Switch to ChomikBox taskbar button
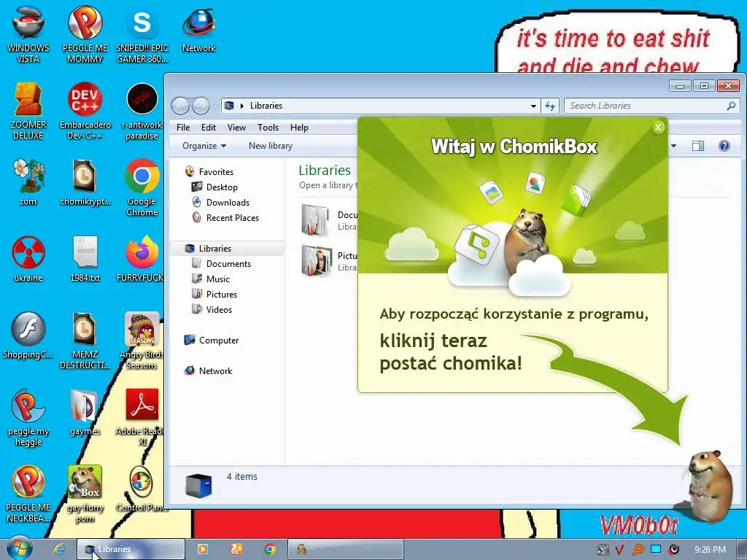Image resolution: width=747 pixels, height=560 pixels. pos(346,549)
